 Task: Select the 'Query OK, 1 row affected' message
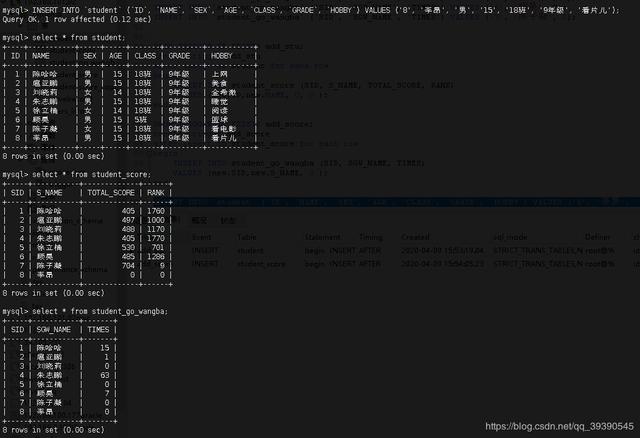[x=77, y=19]
